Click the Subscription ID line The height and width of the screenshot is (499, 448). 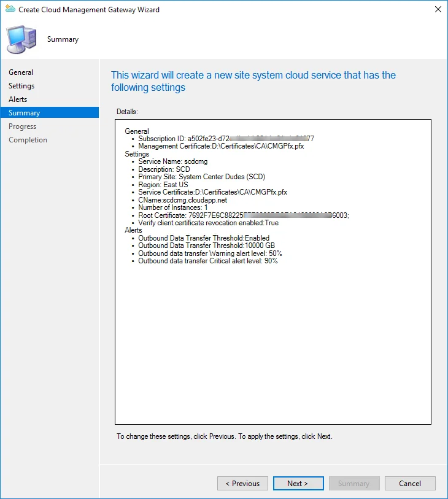tap(226, 139)
